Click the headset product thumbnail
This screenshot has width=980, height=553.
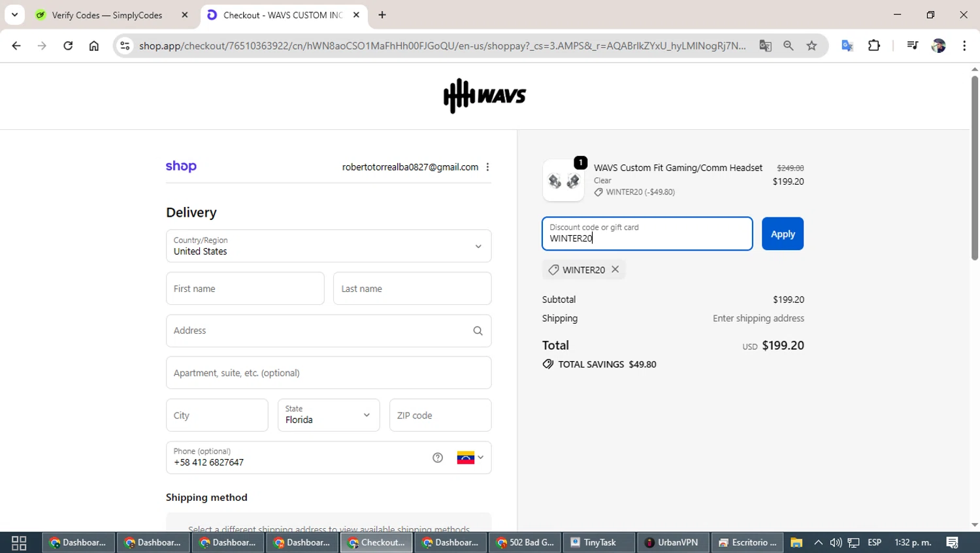coord(563,180)
